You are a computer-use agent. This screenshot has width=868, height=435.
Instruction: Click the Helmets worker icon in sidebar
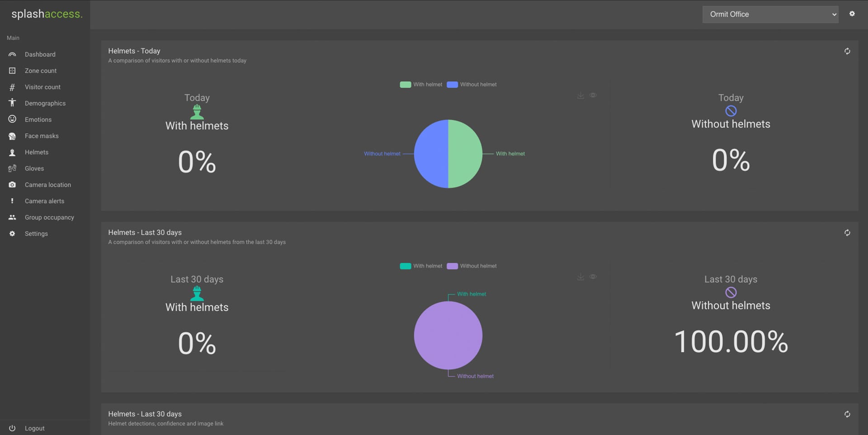(12, 152)
